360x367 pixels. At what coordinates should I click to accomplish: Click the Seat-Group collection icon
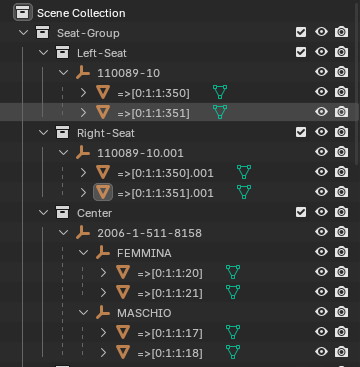pyautogui.click(x=42, y=33)
